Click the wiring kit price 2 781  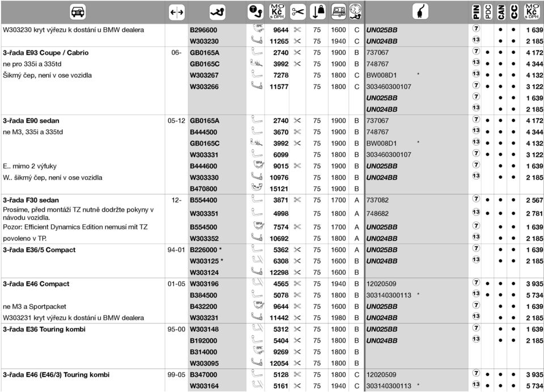[534, 214]
